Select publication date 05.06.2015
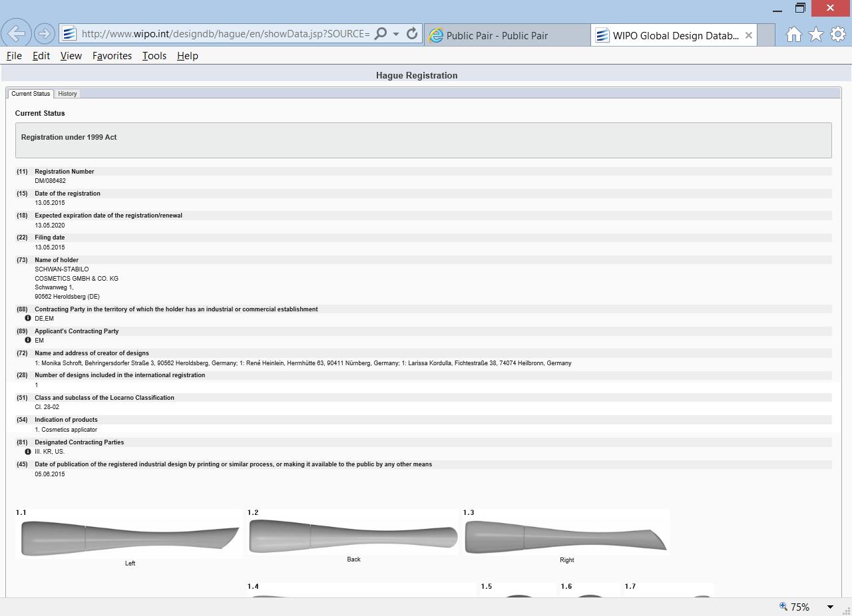Screen dimensions: 852x616 [50, 474]
